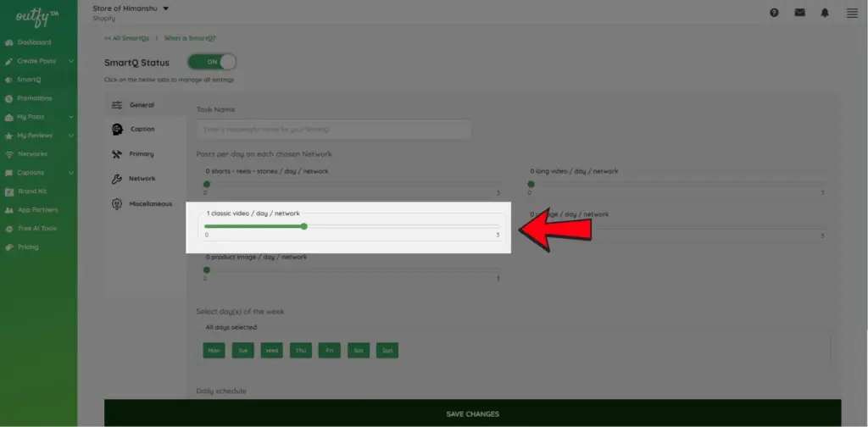Click the Caption tab head icon

coord(117,129)
